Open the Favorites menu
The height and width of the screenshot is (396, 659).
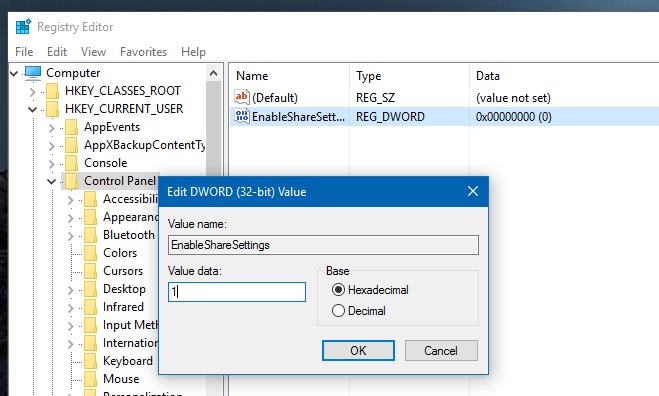pyautogui.click(x=143, y=52)
